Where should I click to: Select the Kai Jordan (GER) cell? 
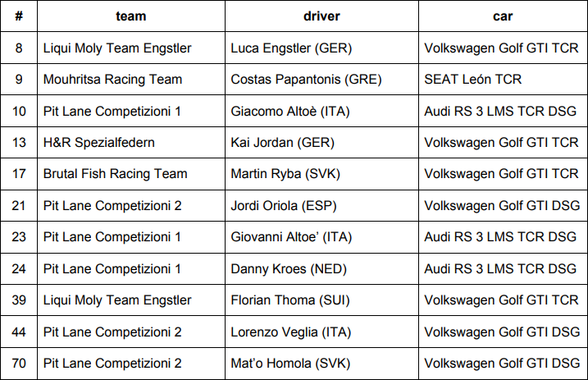[x=321, y=143]
